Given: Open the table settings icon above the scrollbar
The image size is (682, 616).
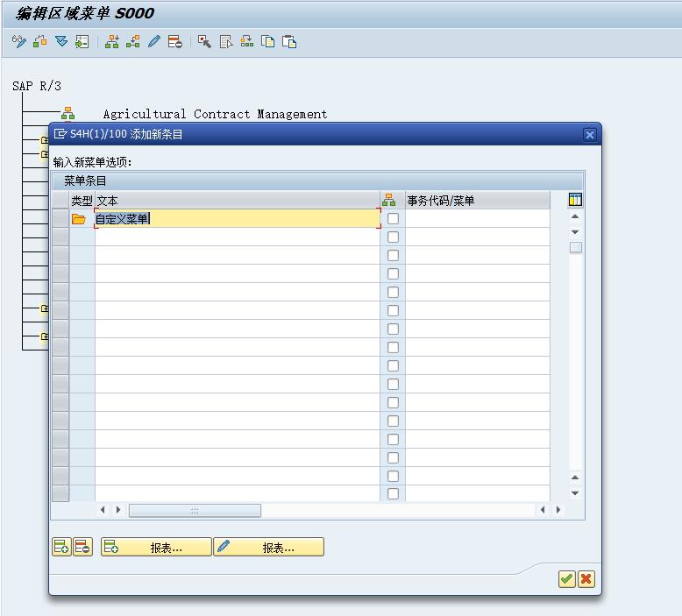Looking at the screenshot, I should click(x=575, y=200).
